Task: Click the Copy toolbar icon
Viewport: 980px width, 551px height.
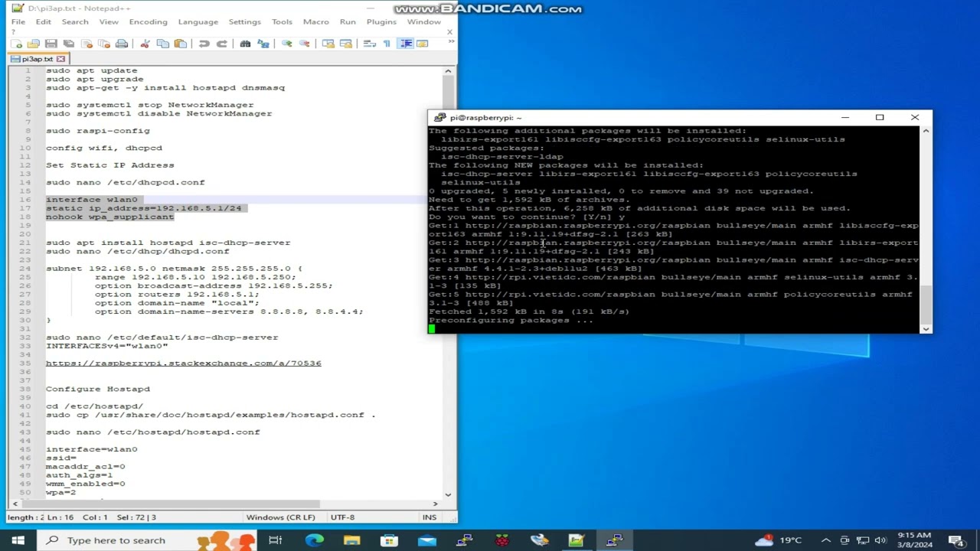Action: pyautogui.click(x=163, y=44)
